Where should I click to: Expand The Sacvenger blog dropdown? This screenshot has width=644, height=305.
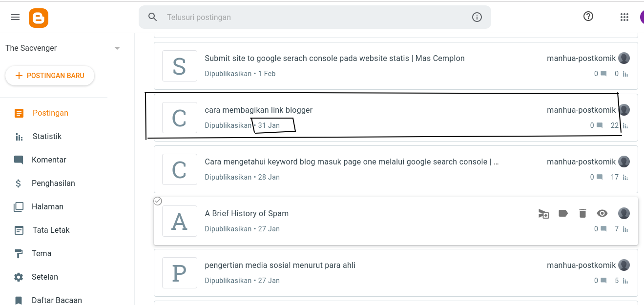click(x=117, y=48)
